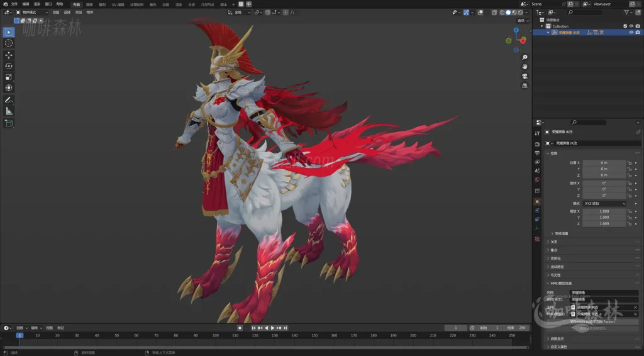Screen dimensions: 644x356
Task: Collapse the Collection tree in outliner
Action: 542,26
